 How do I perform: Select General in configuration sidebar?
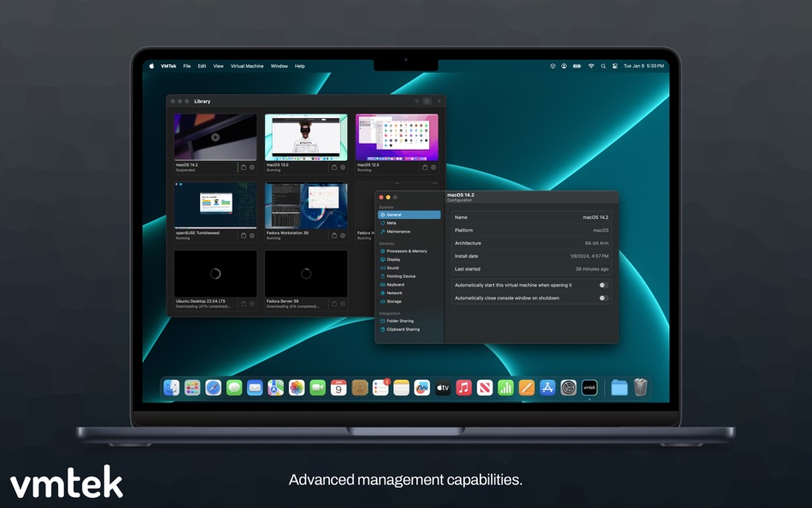coord(409,215)
